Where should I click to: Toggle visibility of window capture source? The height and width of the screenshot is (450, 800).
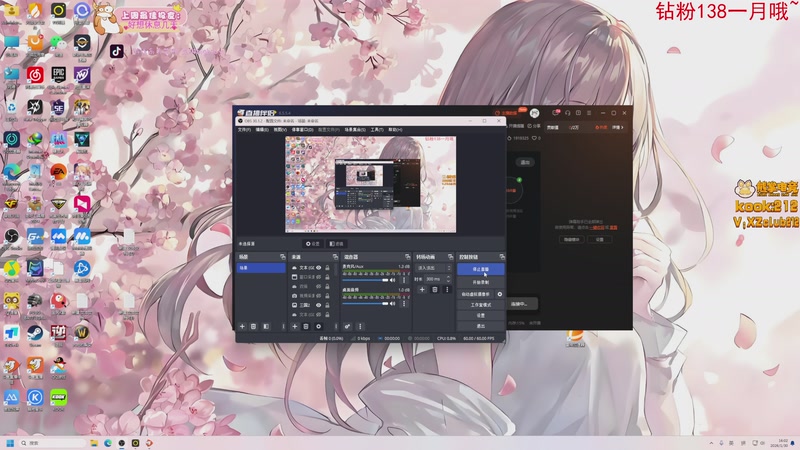[x=318, y=277]
